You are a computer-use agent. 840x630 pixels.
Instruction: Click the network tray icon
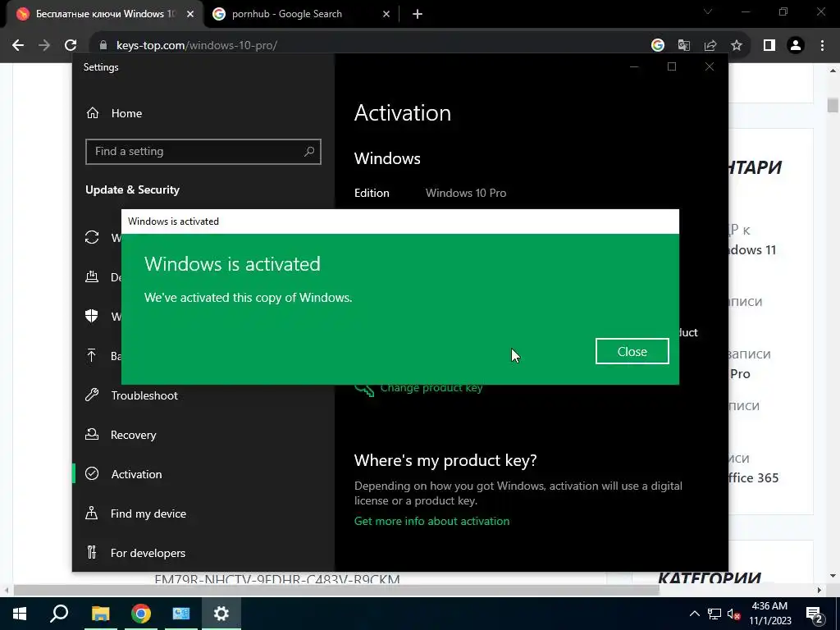(x=714, y=614)
